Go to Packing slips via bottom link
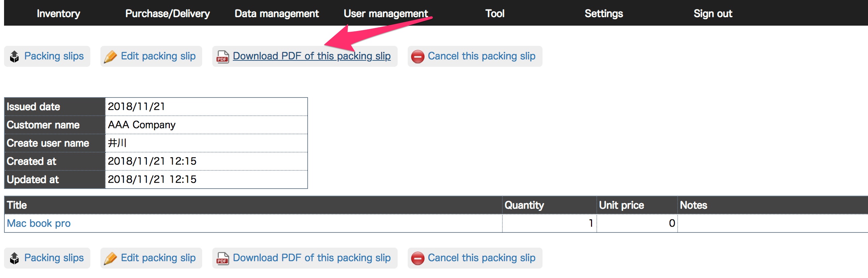Screen dimensions: 868x278 (x=54, y=258)
